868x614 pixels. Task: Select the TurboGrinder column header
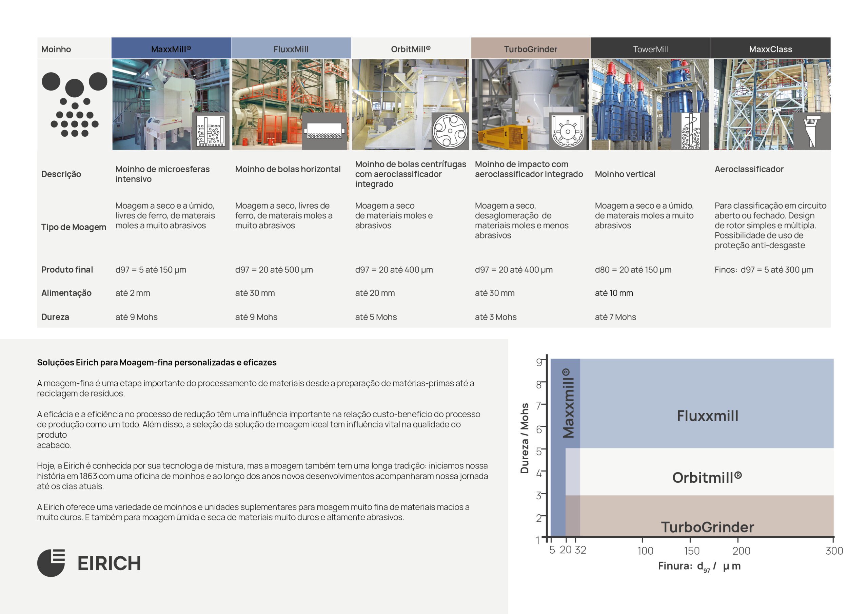tap(531, 48)
